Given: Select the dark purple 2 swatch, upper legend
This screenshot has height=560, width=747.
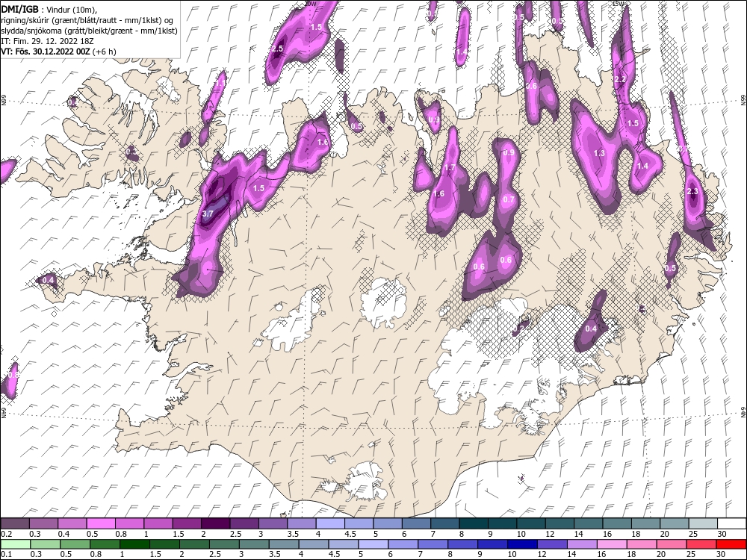Looking at the screenshot, I should 215,524.
